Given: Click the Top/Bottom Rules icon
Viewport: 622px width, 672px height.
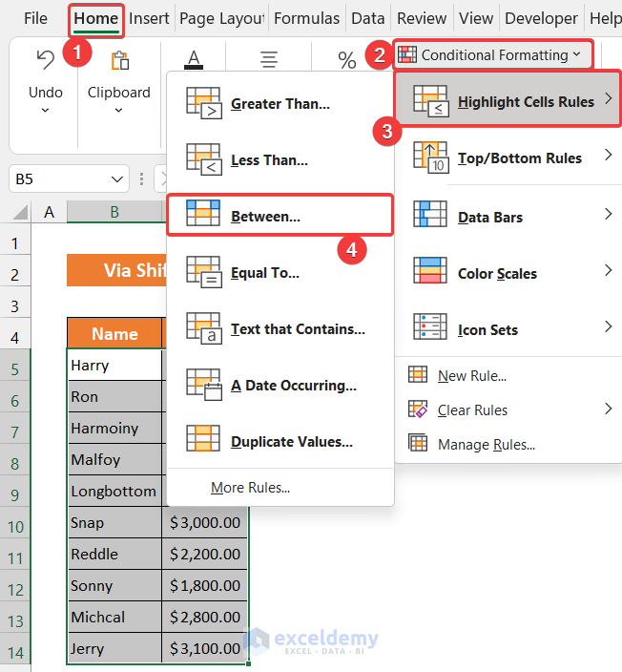Looking at the screenshot, I should [431, 157].
